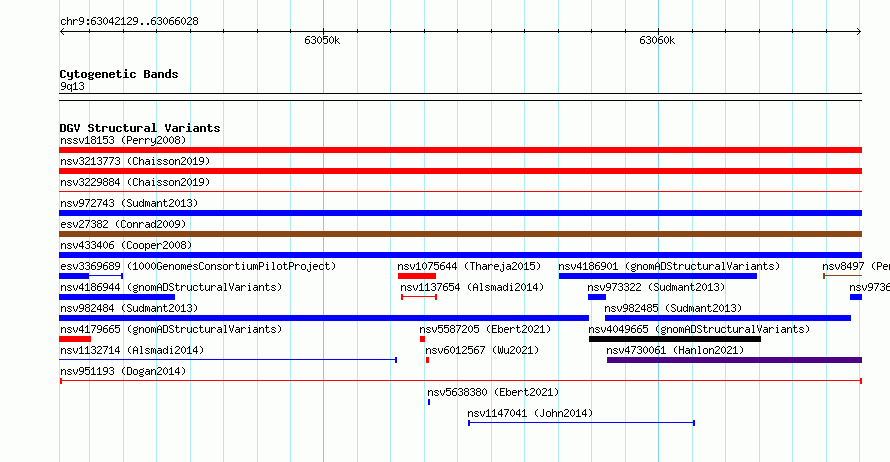890x462 pixels.
Task: Click the red bar under nssv18153
Action: 460,150
